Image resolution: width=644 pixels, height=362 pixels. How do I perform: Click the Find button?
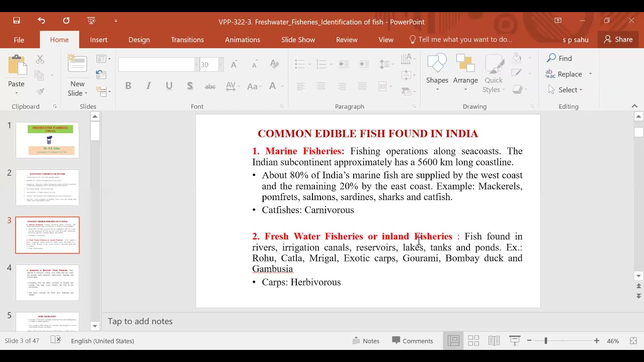coord(559,58)
